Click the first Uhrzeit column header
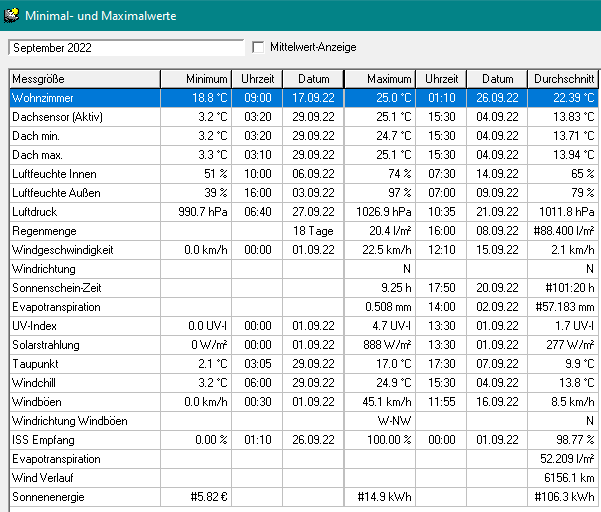This screenshot has width=601, height=512. [258, 79]
